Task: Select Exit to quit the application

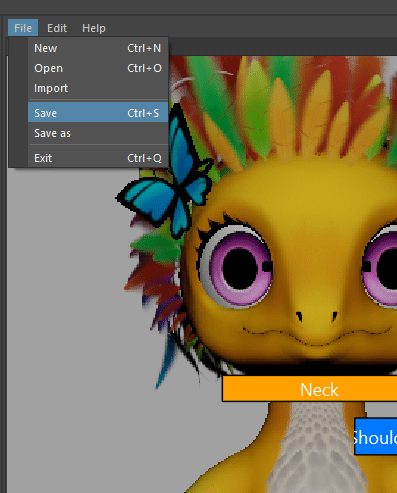Action: click(x=98, y=158)
